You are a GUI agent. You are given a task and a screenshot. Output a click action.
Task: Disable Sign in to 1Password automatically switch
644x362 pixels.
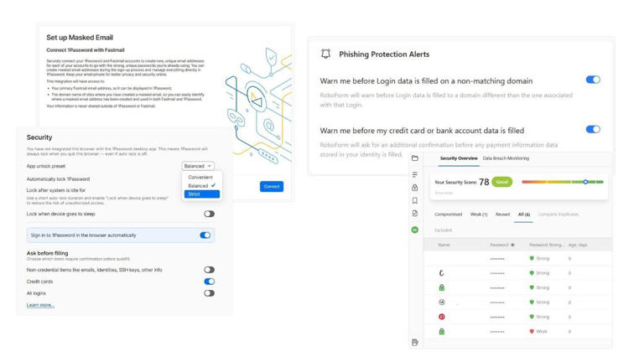pos(205,235)
